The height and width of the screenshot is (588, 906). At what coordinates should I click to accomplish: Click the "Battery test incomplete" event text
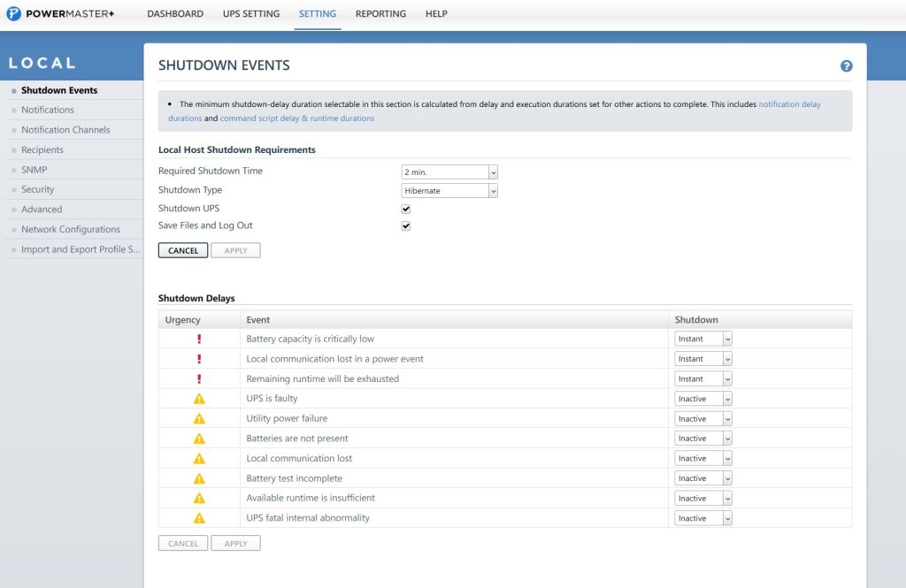[294, 478]
